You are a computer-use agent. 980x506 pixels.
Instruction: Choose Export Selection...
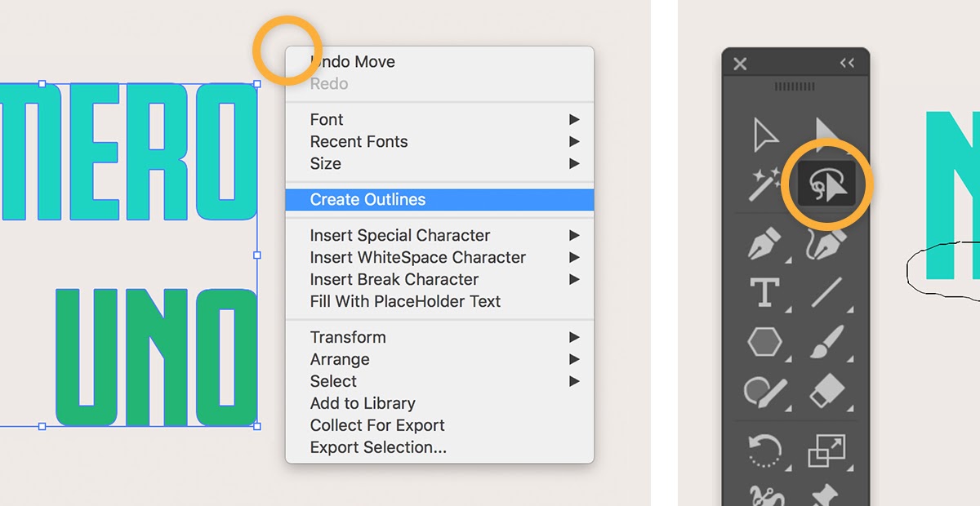pyautogui.click(x=439, y=448)
